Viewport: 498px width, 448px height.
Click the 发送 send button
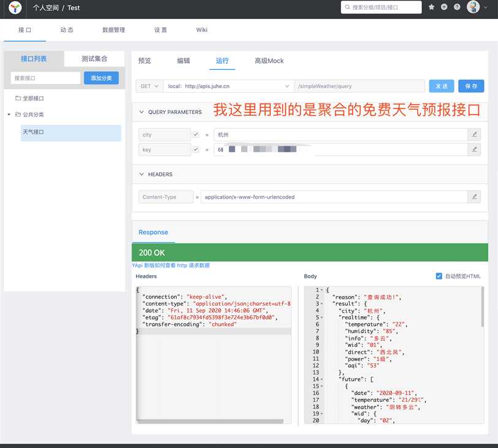[442, 86]
